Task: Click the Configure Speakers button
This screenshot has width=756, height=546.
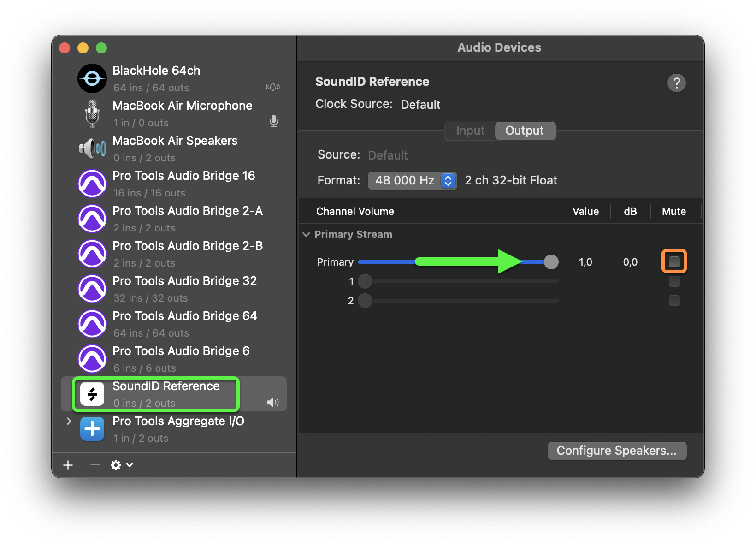Action: (617, 451)
